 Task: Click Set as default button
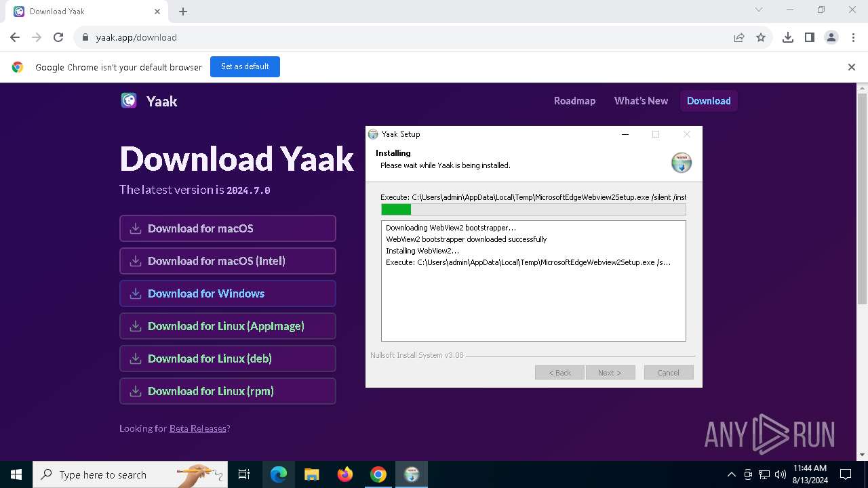click(x=245, y=67)
